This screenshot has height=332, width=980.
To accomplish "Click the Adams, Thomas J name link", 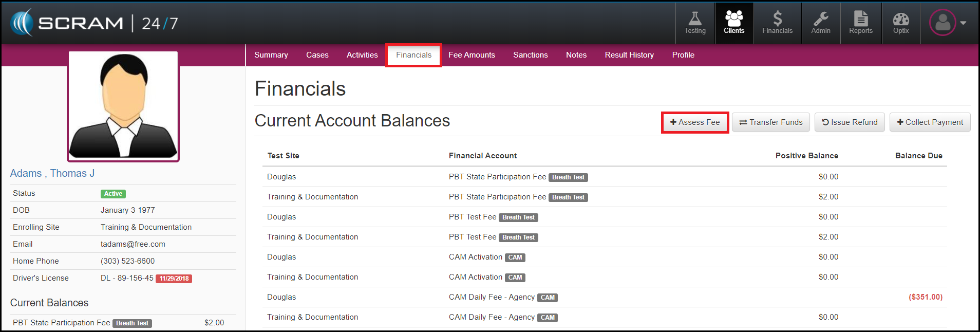I will (52, 173).
